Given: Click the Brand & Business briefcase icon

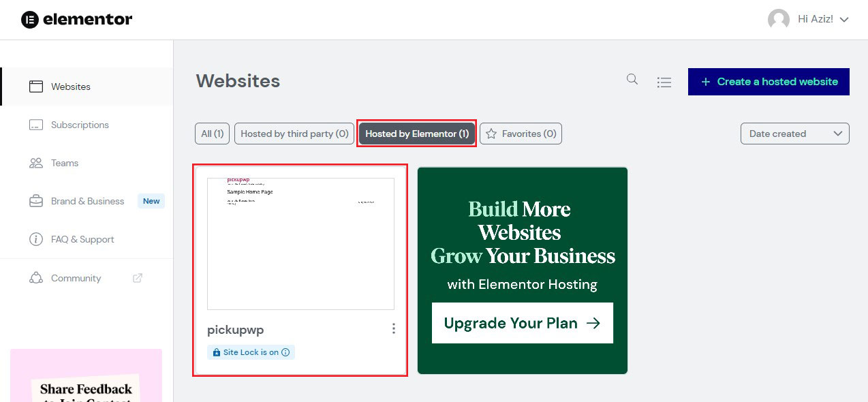Looking at the screenshot, I should click(36, 201).
